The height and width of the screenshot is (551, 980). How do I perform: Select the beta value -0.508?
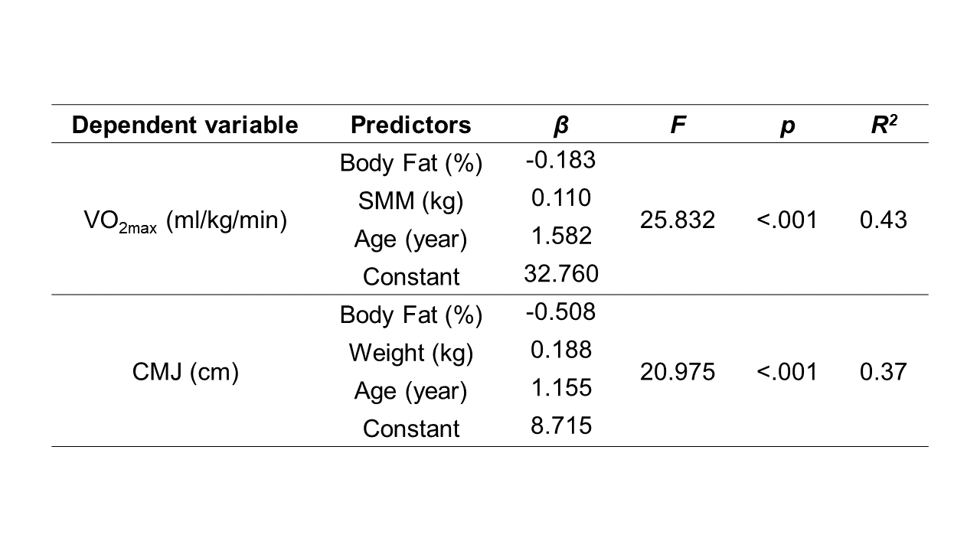(x=560, y=311)
